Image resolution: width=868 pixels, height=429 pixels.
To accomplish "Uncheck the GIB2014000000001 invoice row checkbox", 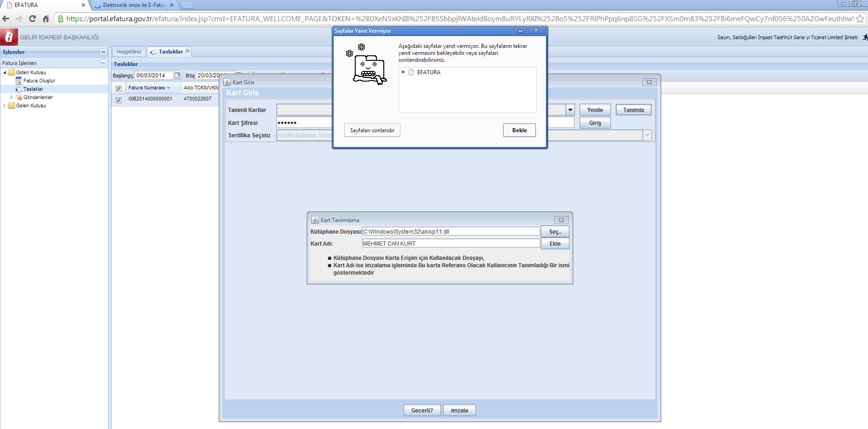I will [118, 100].
